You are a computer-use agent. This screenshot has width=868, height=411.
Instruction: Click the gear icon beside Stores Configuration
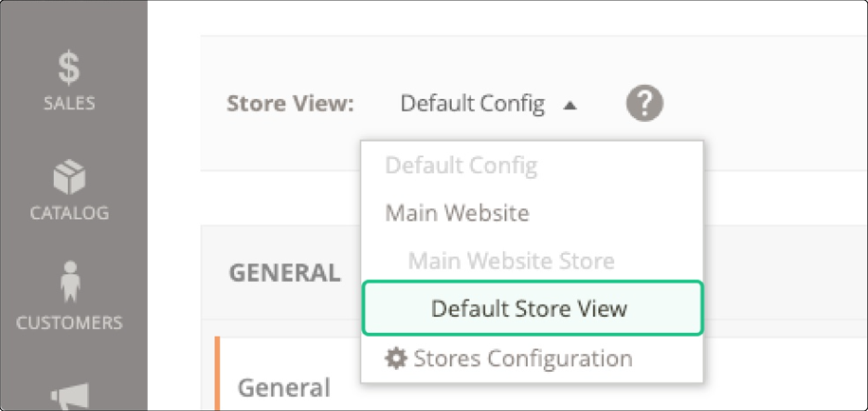click(395, 358)
